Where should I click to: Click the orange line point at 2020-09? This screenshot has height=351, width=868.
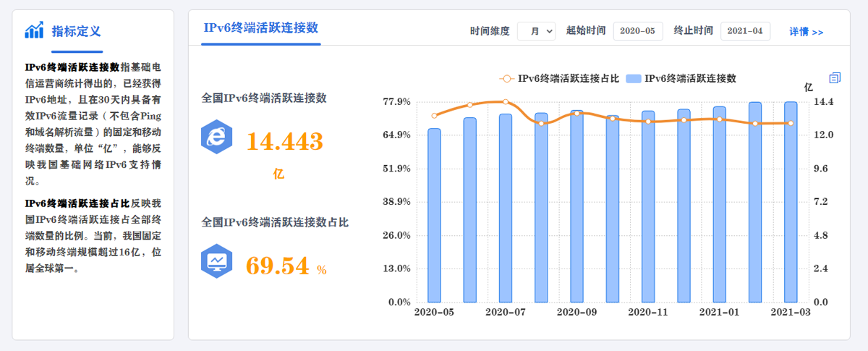point(576,114)
